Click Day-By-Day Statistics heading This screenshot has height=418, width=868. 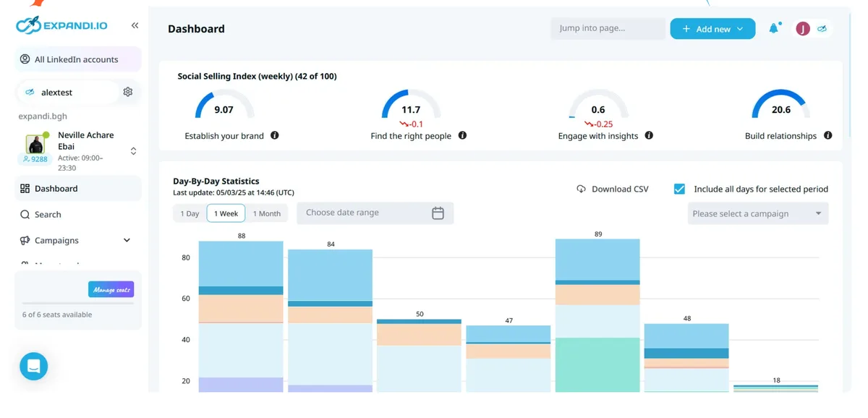[216, 181]
